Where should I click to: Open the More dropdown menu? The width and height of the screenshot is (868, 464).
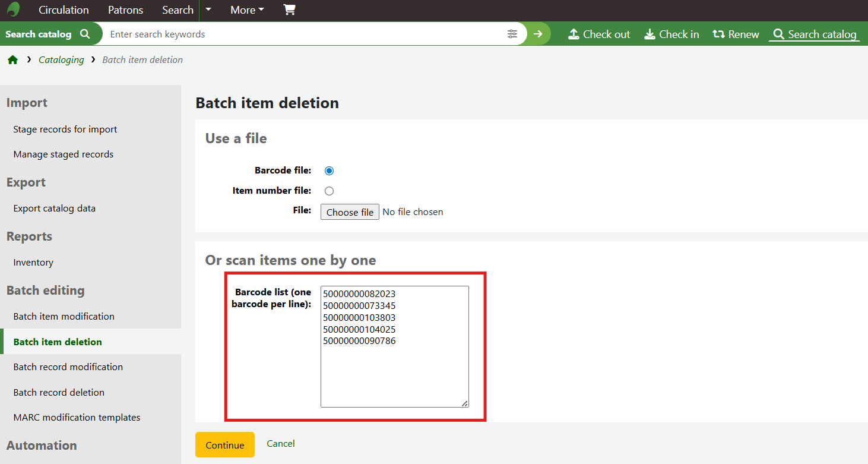[247, 10]
